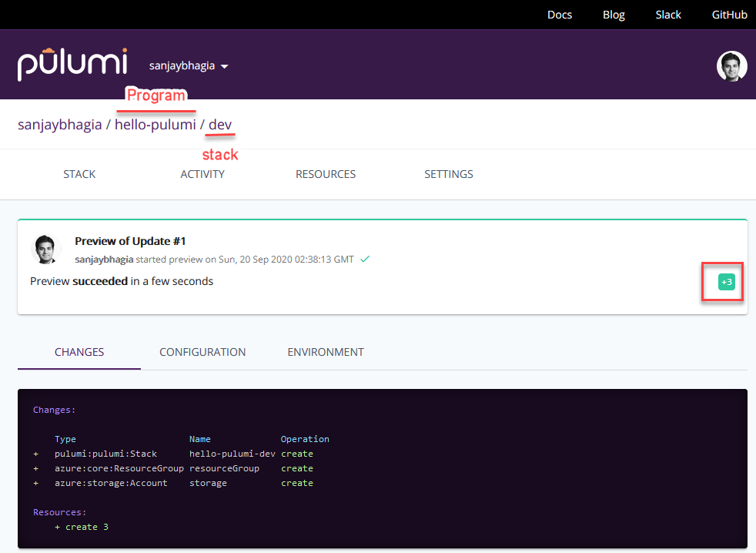Open the Blog link

pos(614,15)
